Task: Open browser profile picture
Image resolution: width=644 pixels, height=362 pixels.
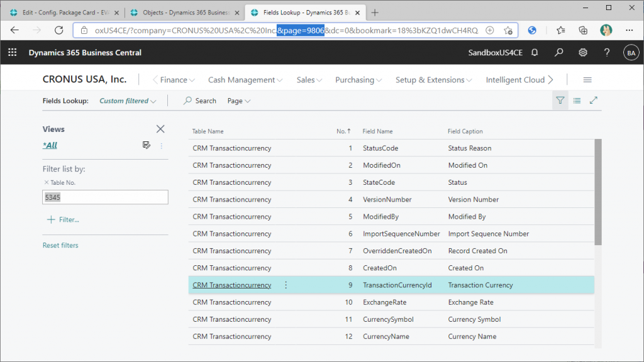Action: [x=606, y=30]
